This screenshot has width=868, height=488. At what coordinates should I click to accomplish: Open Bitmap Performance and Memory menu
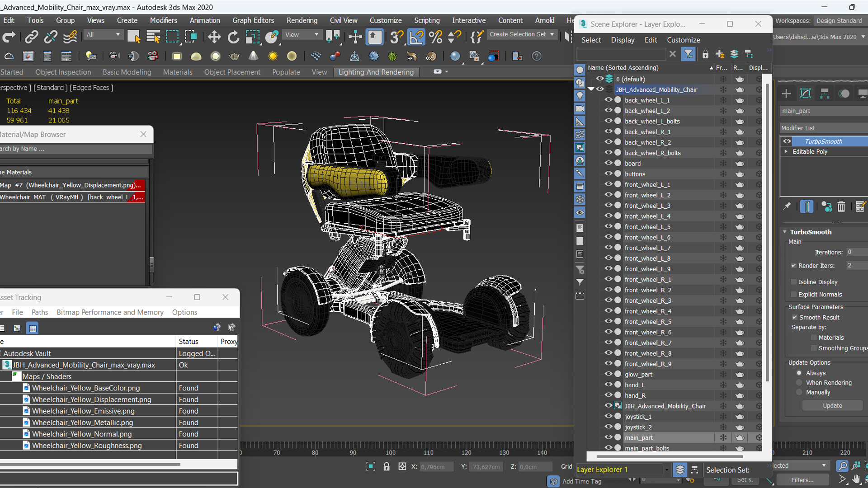[110, 312]
